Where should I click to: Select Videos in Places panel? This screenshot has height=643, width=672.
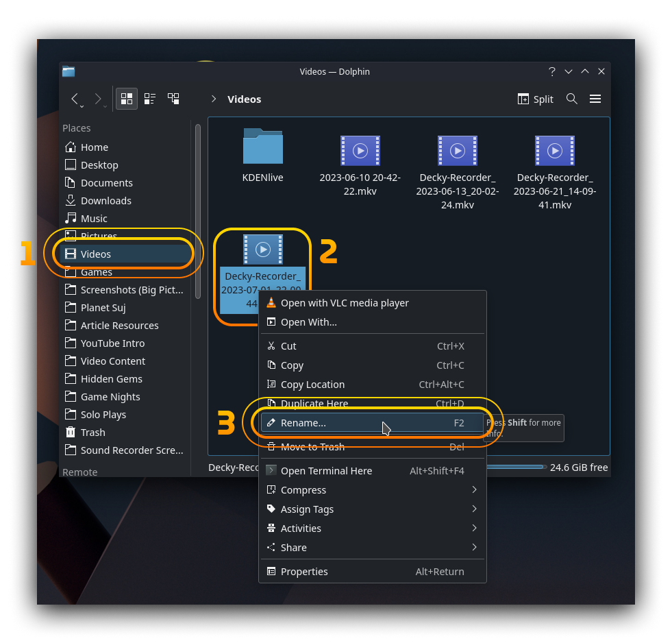pos(127,254)
